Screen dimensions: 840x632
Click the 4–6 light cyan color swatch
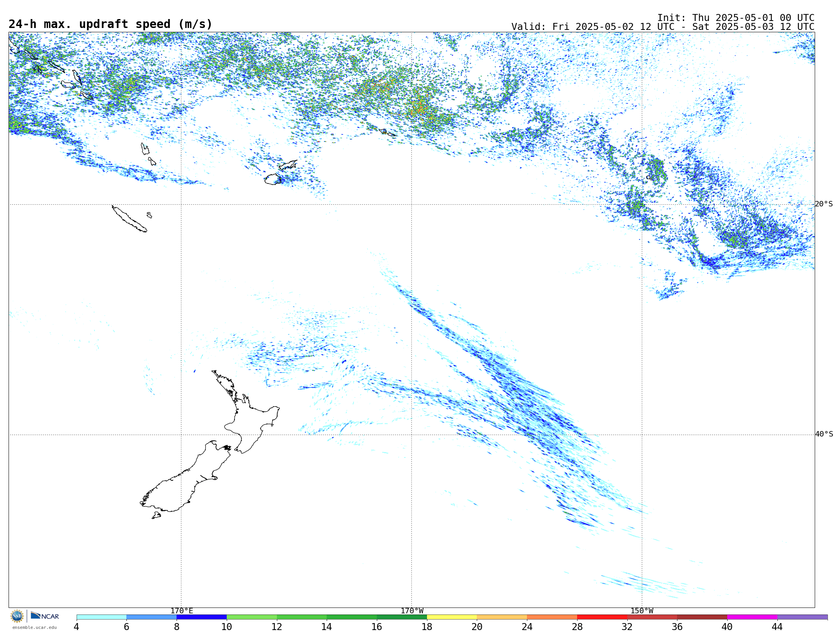point(101,617)
